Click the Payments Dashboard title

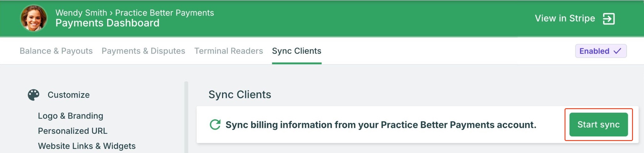(108, 23)
